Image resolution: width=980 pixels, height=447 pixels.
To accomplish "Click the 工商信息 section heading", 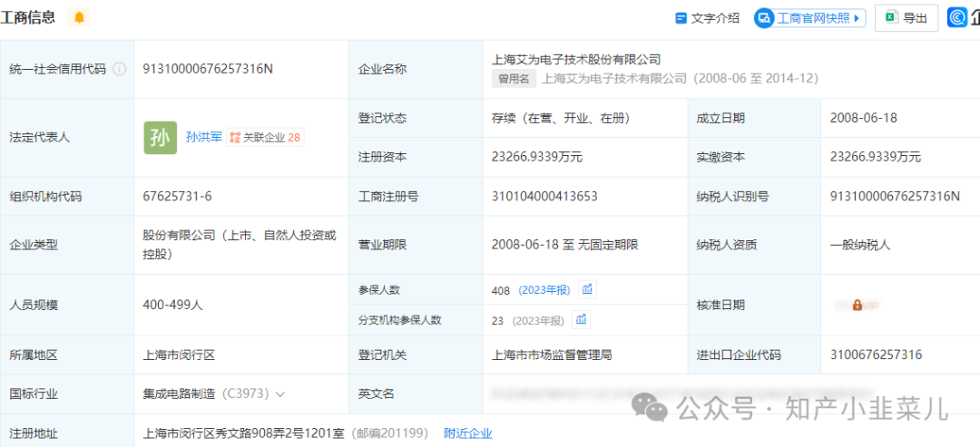I will [27, 17].
